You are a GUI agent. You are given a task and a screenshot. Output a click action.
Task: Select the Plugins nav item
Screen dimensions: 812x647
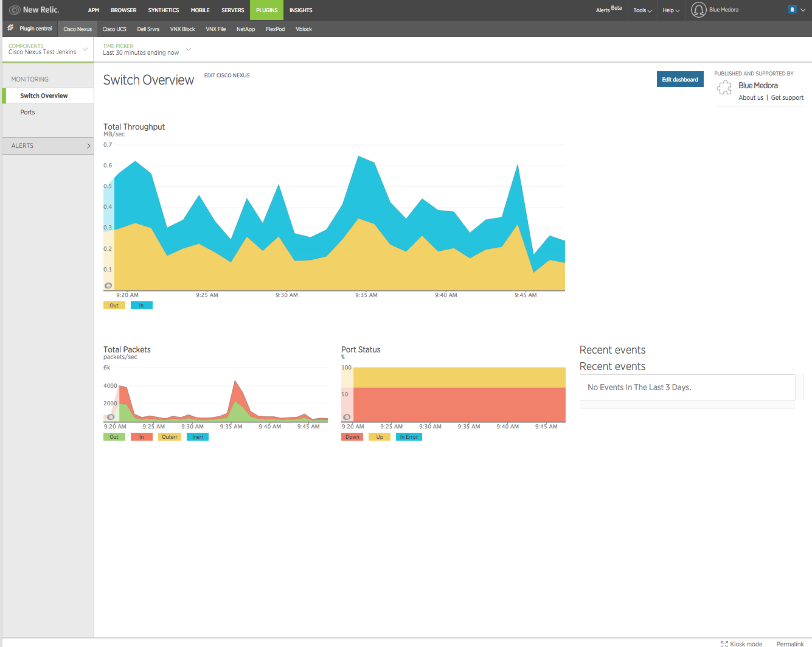point(266,10)
